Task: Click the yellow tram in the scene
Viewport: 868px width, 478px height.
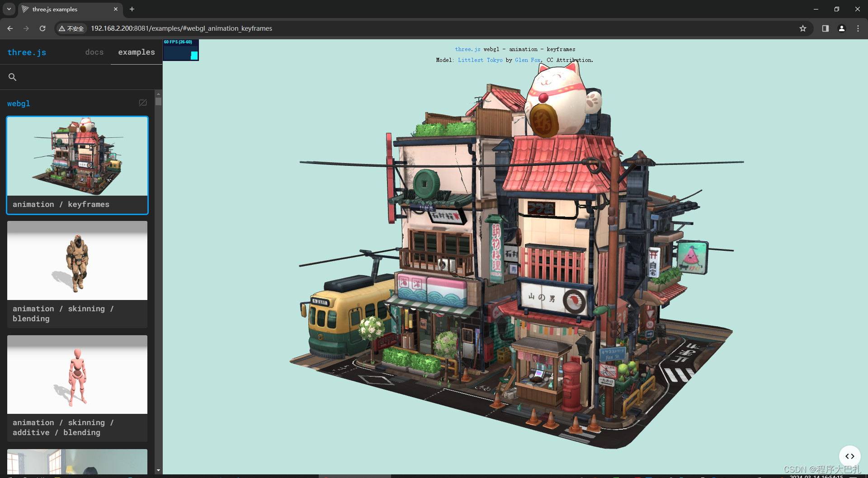Action: 348,316
